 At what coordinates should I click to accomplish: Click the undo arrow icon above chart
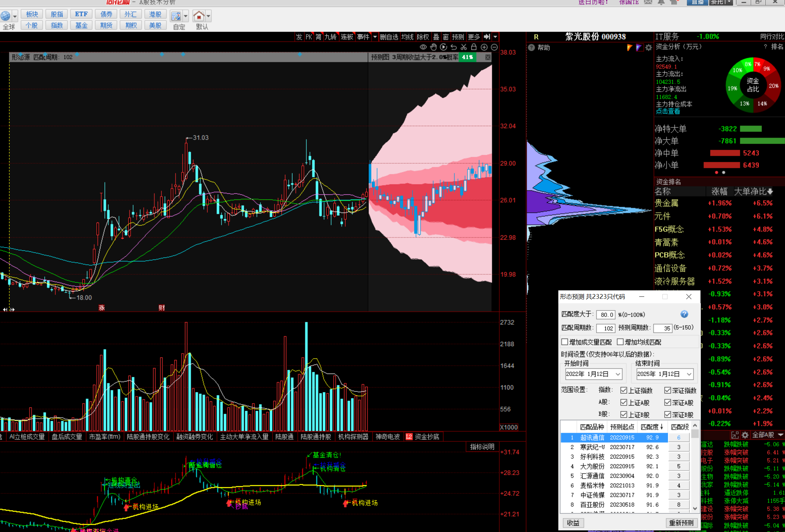454,47
